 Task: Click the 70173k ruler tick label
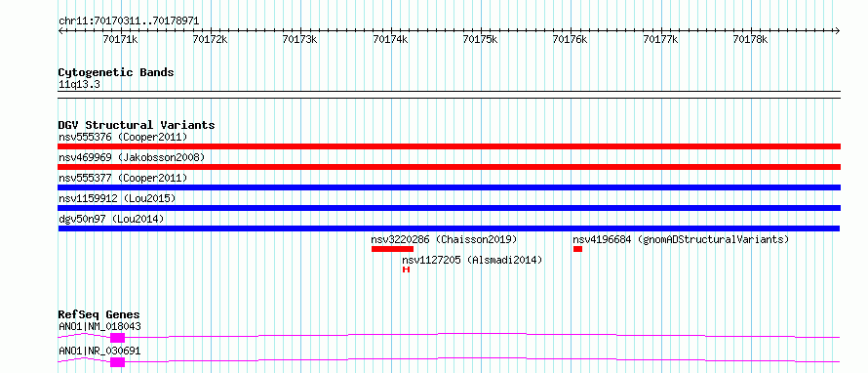[300, 39]
